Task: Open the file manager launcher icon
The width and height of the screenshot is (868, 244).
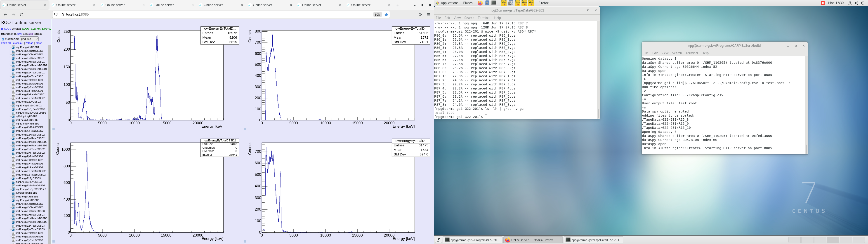Action: pyautogui.click(x=487, y=3)
